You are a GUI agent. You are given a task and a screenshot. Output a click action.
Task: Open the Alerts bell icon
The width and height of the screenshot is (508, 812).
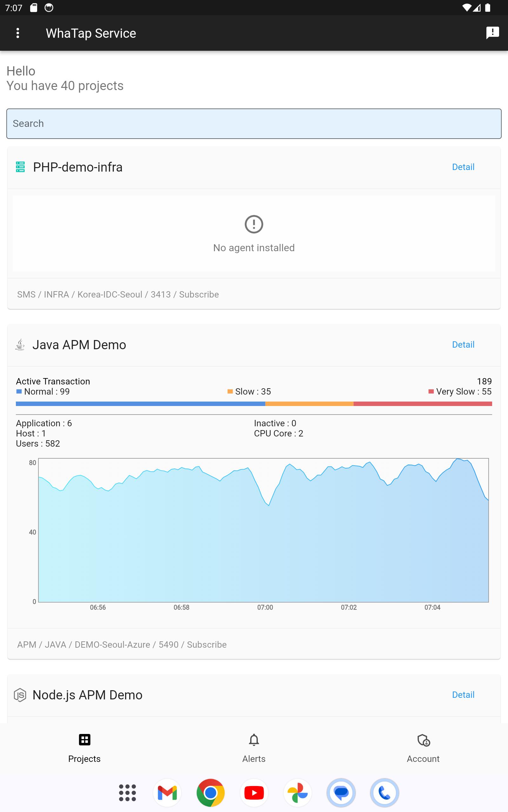(254, 740)
